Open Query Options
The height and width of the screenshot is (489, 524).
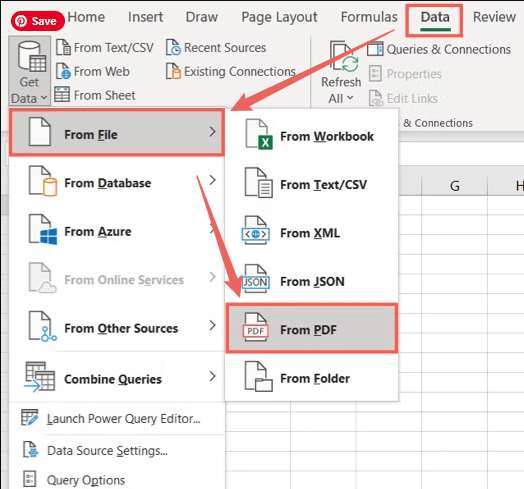pyautogui.click(x=117, y=479)
